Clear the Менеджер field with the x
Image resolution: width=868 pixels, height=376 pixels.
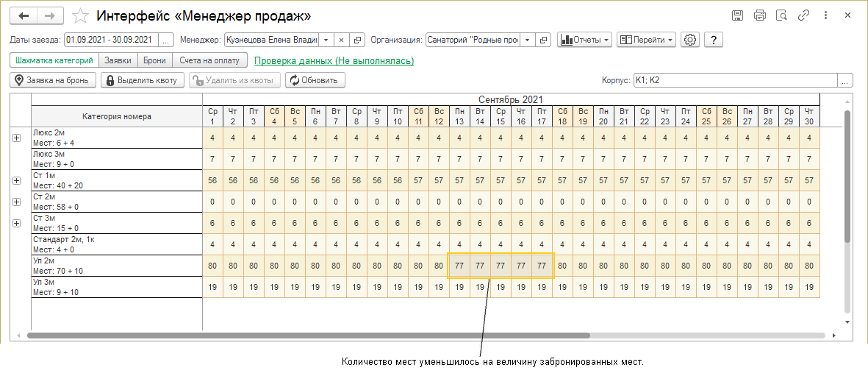click(342, 40)
